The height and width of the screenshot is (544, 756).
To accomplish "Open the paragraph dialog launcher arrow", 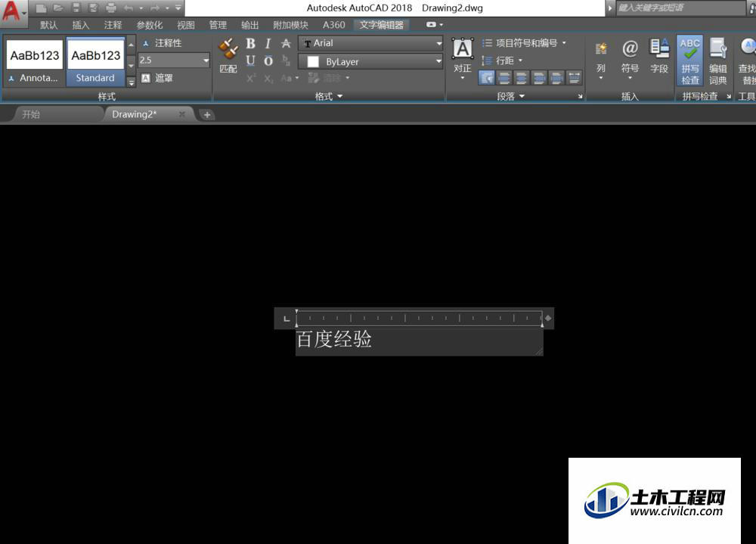I will pos(580,97).
